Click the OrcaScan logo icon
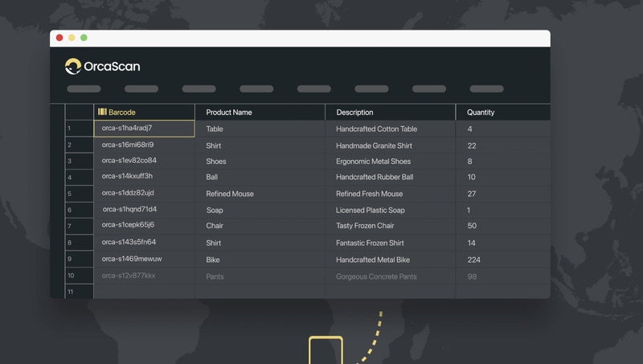Screen dimensions: 643x364 click(73, 67)
